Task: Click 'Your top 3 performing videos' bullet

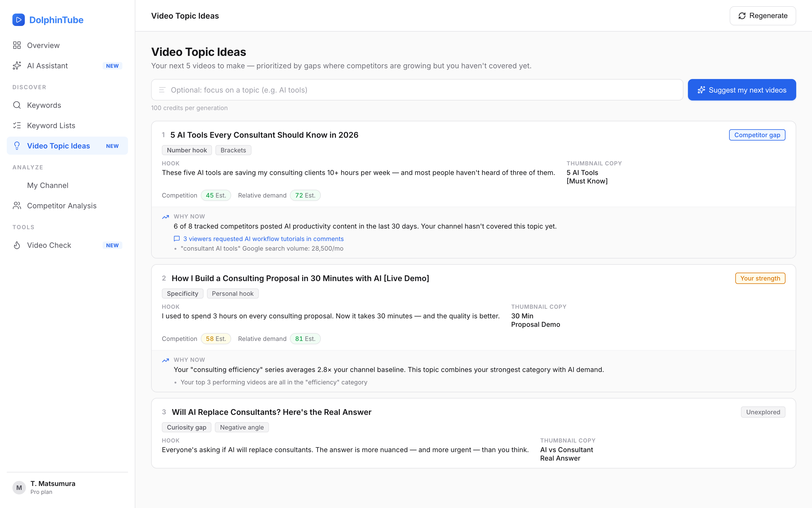Action: 274,382
